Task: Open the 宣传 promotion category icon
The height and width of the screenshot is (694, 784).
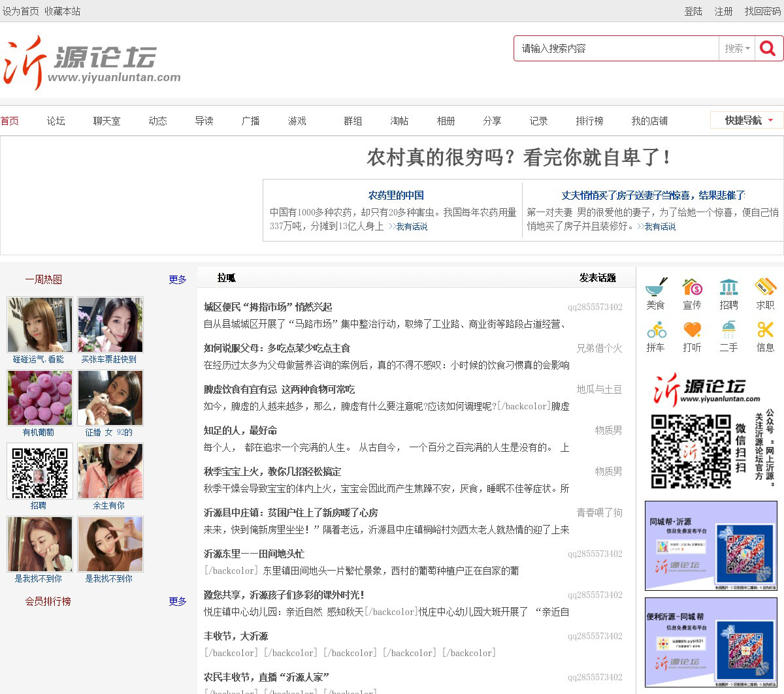Action: tap(692, 288)
